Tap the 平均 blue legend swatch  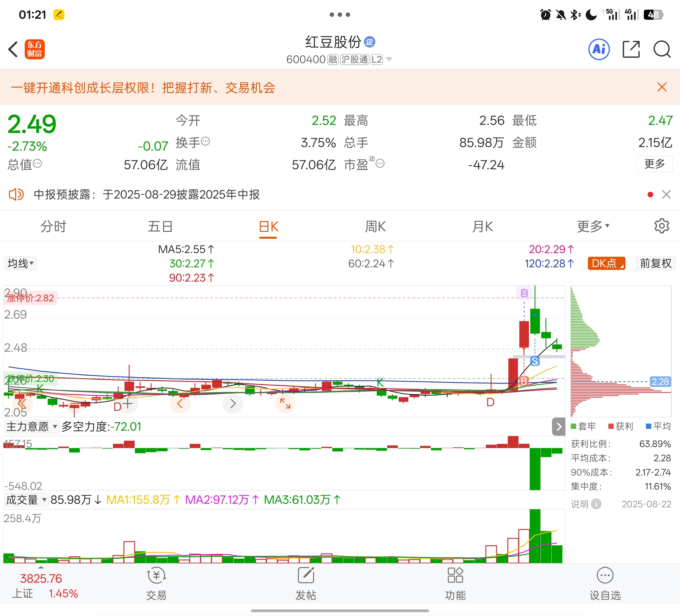click(x=648, y=426)
